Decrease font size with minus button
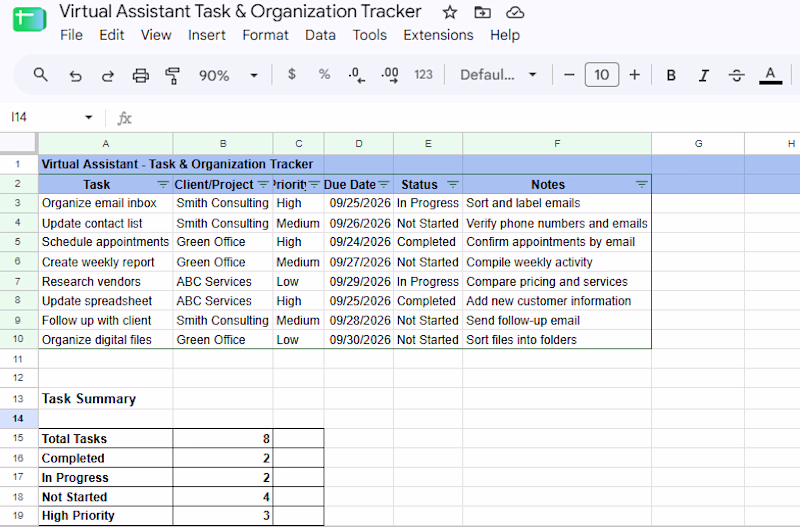The height and width of the screenshot is (527, 800). (569, 75)
